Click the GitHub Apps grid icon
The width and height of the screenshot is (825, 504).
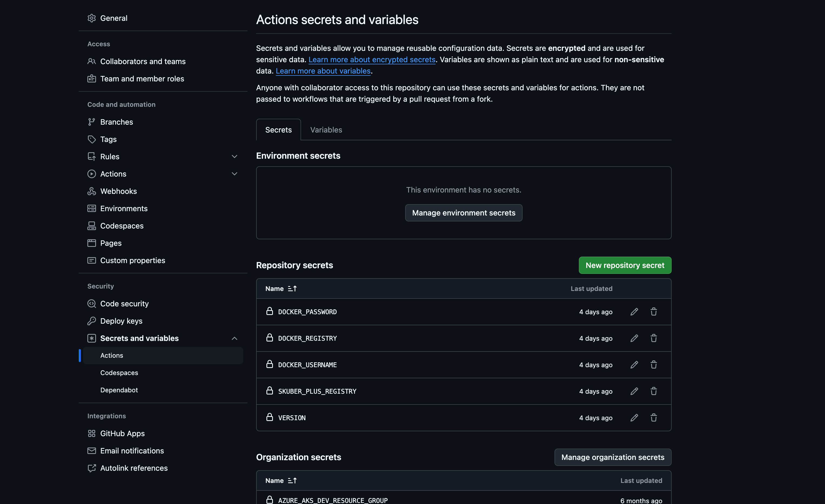(91, 433)
